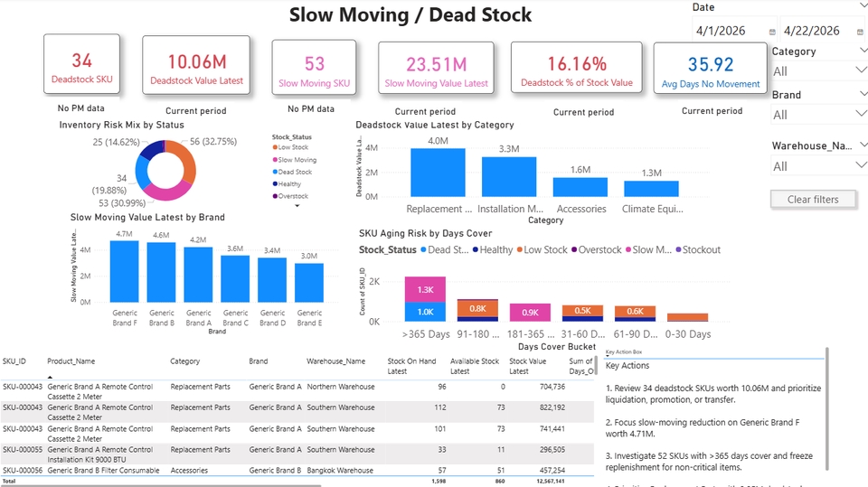Viewport: 868px width, 487px height.
Task: Collapse the Warehouse_Name slicer header chevron
Action: coord(863,145)
